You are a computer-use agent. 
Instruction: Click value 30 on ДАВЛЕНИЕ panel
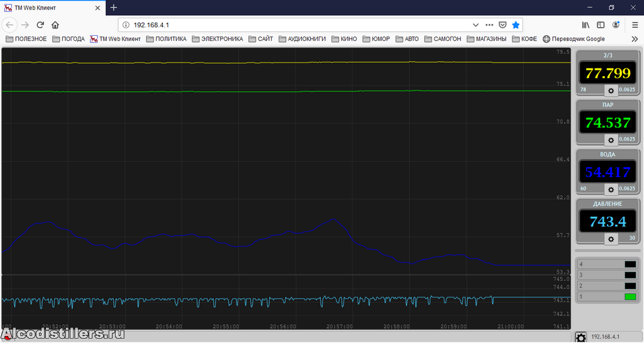pos(631,238)
